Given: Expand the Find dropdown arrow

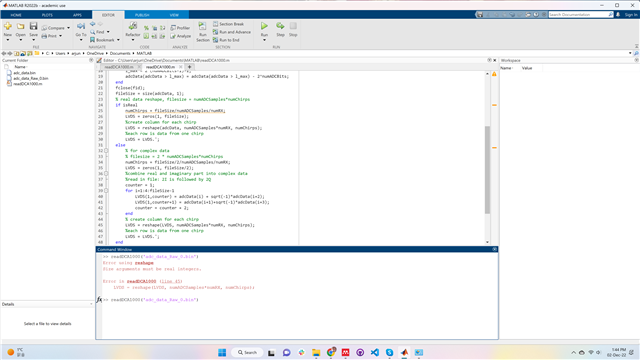Looking at the screenshot, I should (x=108, y=32).
